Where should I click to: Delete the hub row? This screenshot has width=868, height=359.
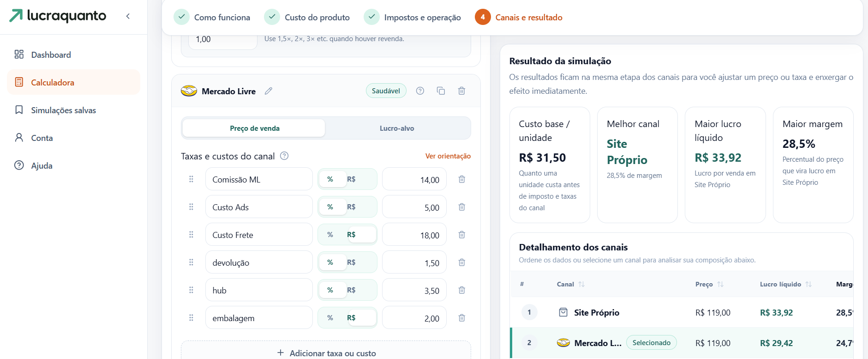coord(461,290)
